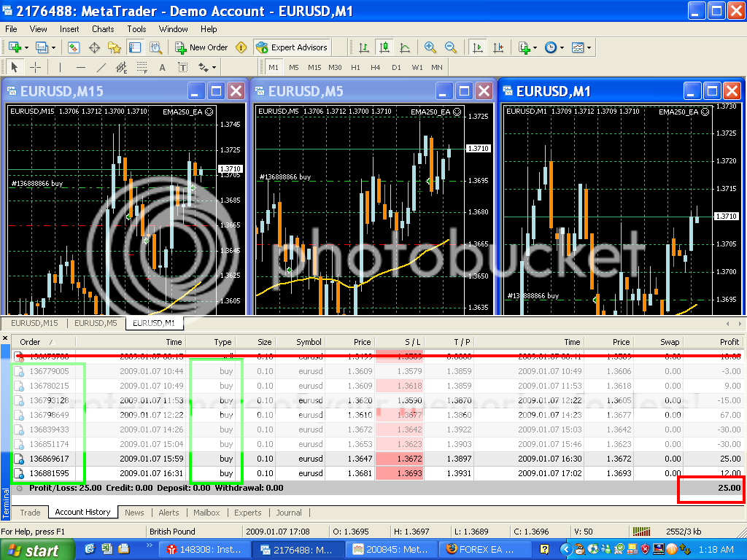747x560 pixels.
Task: Open MetaEditor with the yellow diamond icon
Action: tap(242, 47)
